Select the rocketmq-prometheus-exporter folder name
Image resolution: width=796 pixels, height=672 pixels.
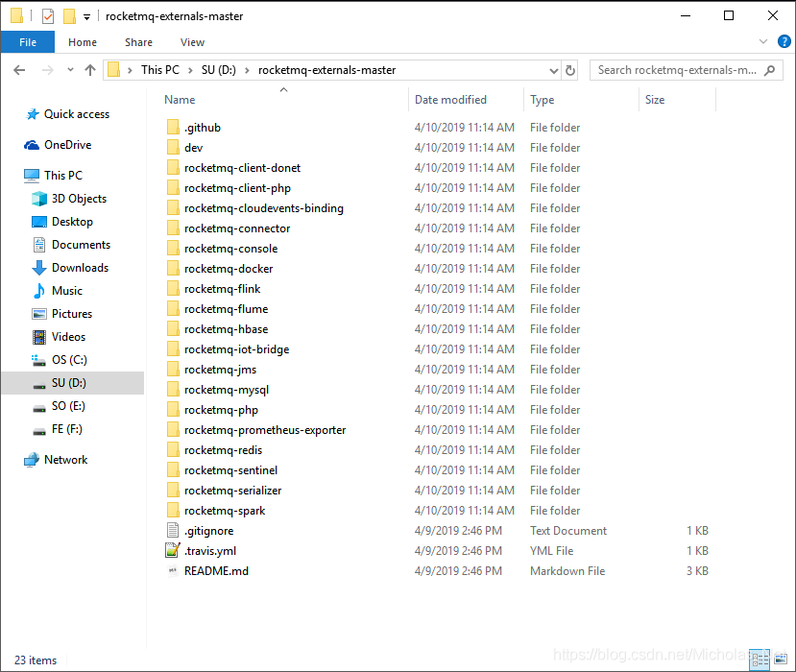tap(265, 430)
